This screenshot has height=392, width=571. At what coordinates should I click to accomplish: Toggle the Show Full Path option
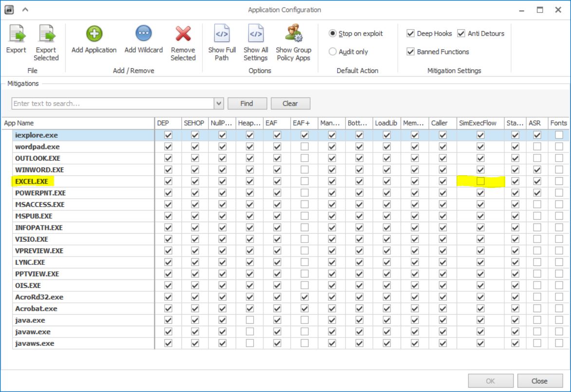[x=222, y=34]
